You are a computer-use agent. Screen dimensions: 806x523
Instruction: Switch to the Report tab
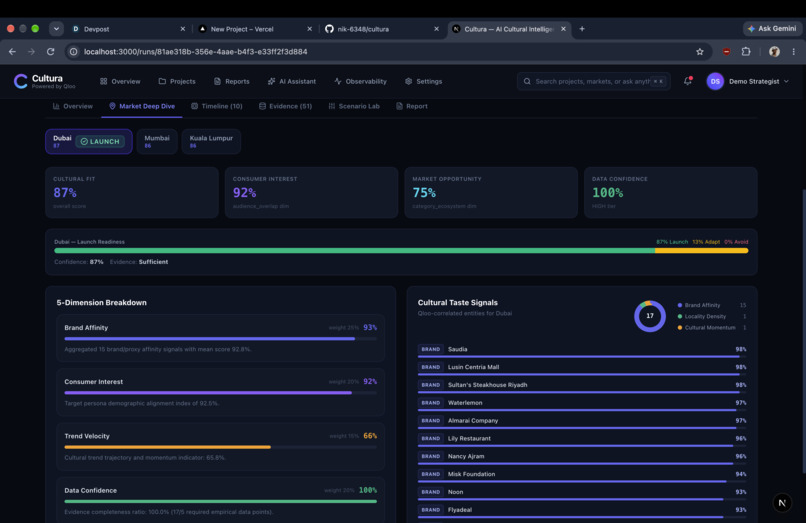coord(412,106)
